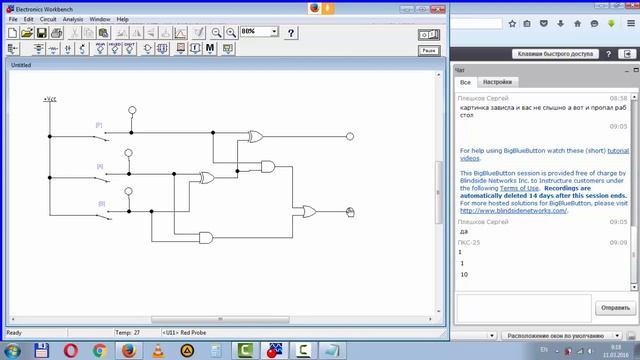Open the Transistors parts bin

82,49
